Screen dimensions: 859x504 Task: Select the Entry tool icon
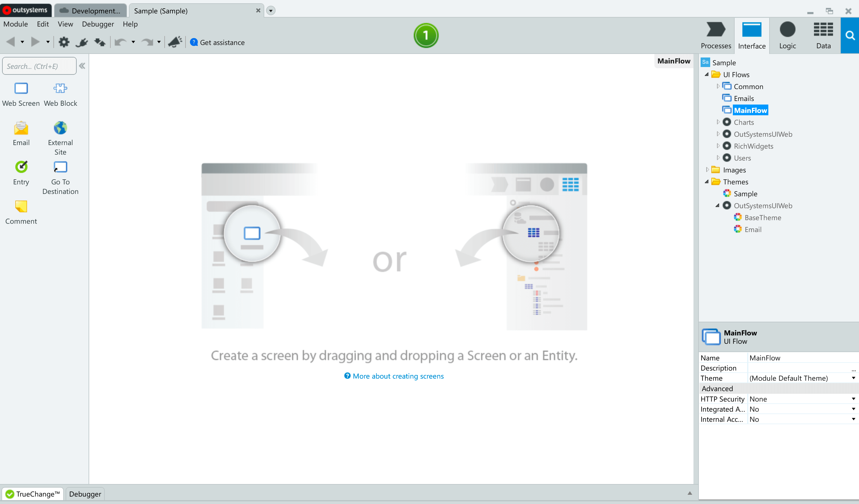(21, 167)
